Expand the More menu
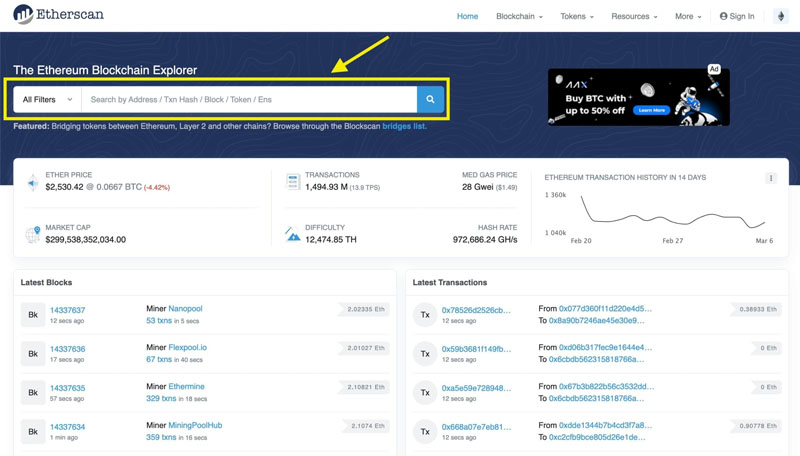The height and width of the screenshot is (456, 800). [688, 16]
